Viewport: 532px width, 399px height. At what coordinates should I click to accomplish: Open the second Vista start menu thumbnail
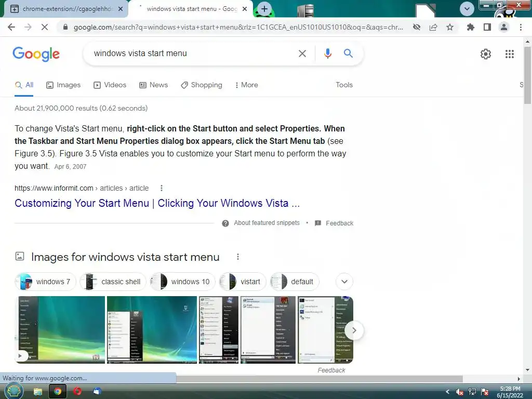[152, 330]
